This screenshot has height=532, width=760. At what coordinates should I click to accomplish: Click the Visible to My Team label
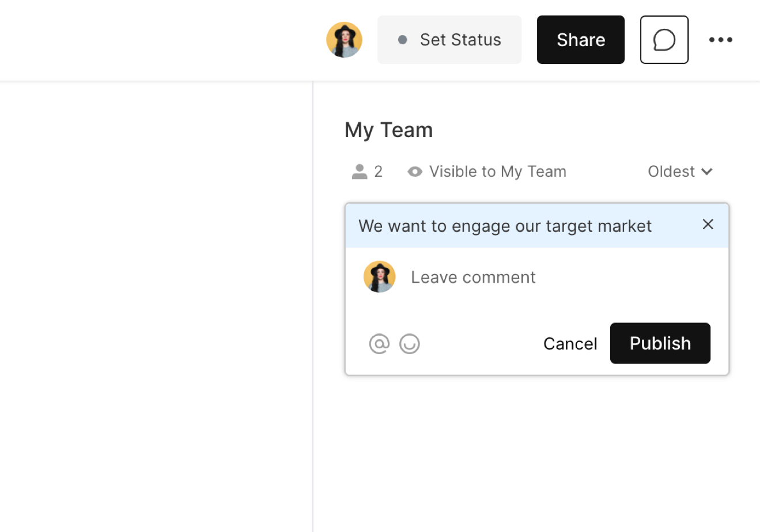(497, 172)
